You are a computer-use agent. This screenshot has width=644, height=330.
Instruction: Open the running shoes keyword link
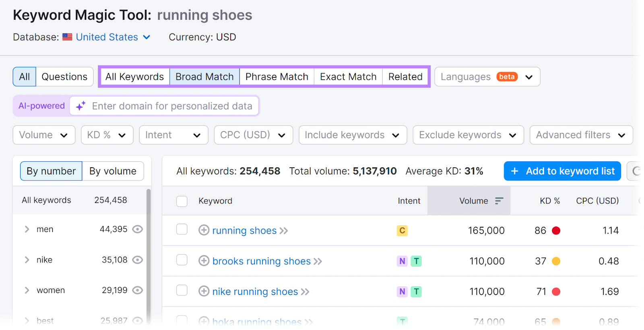tap(244, 231)
